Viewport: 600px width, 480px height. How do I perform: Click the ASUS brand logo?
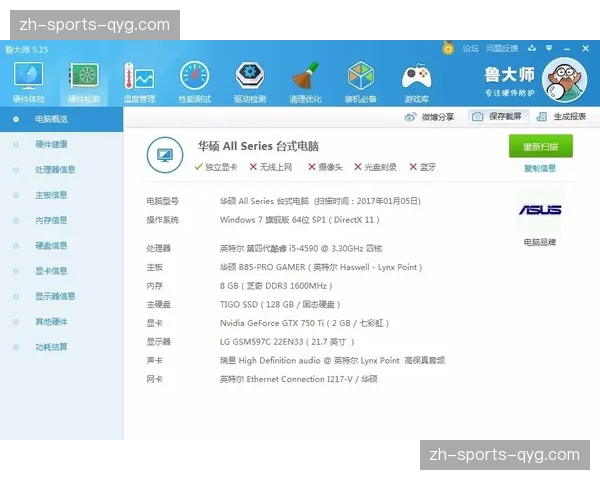[540, 209]
